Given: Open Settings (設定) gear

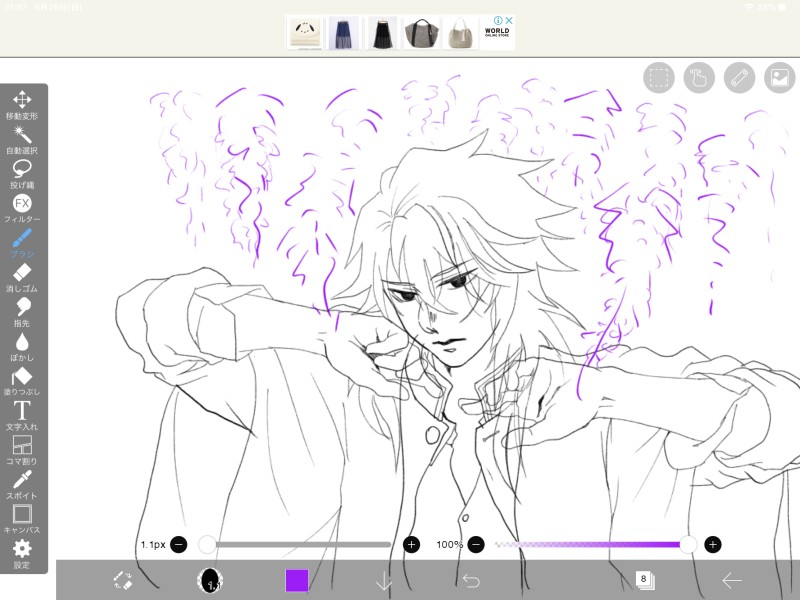Looking at the screenshot, I should point(22,554).
